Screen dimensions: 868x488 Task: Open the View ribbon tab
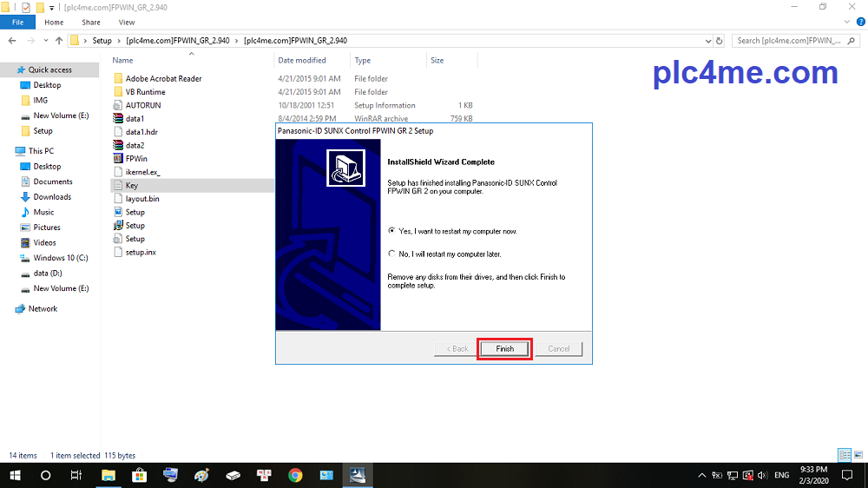pos(126,23)
